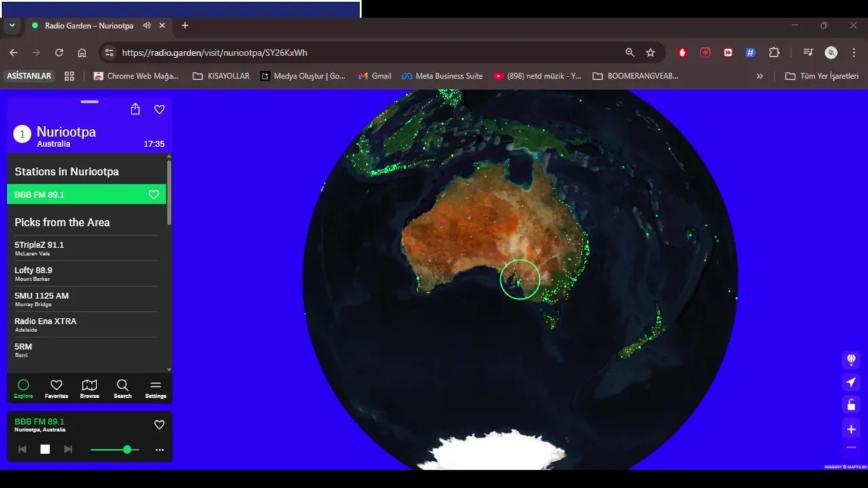Toggle the player bar favorite heart

pos(159,425)
